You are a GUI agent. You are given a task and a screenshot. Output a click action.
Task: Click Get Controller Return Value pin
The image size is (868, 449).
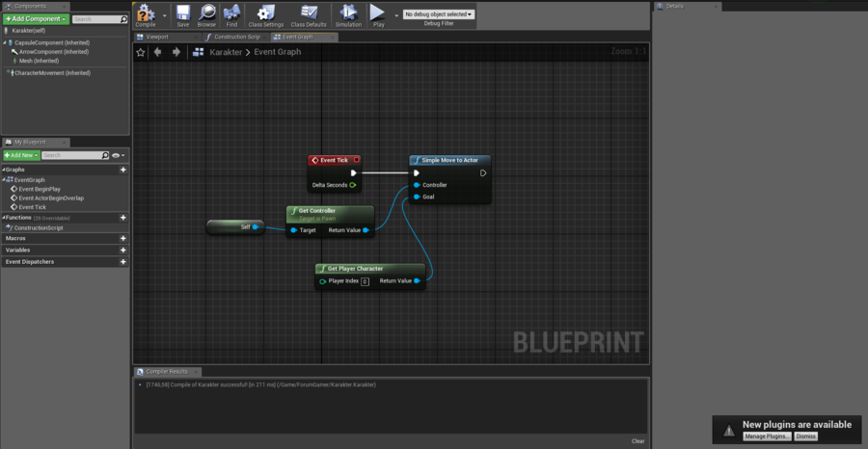(366, 230)
